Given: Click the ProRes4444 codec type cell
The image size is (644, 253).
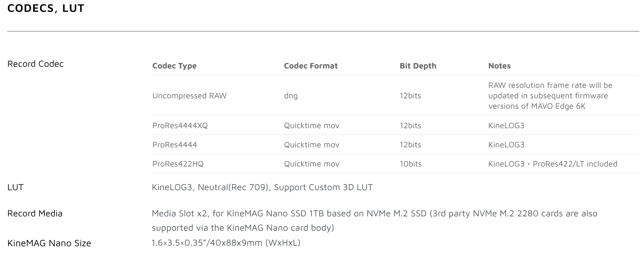Looking at the screenshot, I should point(175,145).
